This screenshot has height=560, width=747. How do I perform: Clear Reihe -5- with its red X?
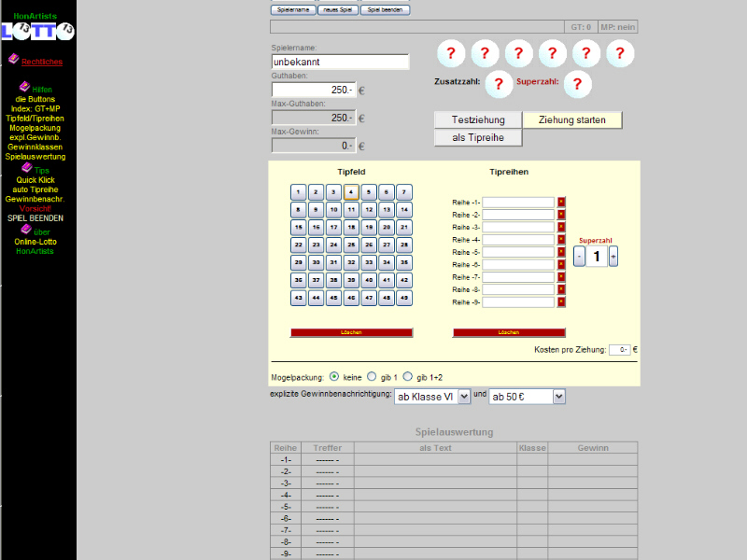point(561,252)
